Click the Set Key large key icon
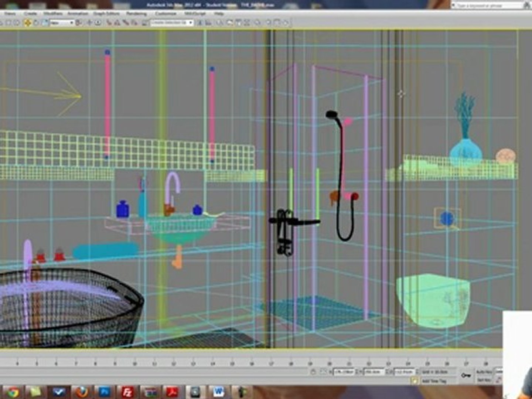Image resolution: width=532 pixels, height=399 pixels. 466,375
